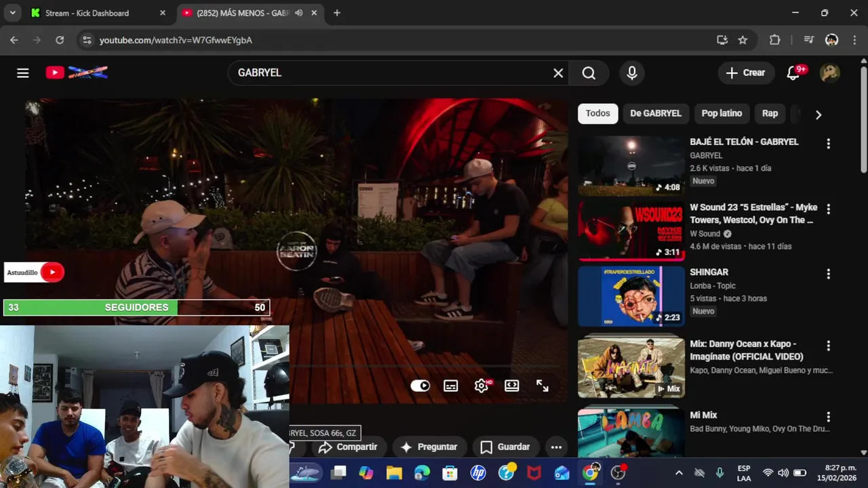Open the Crear menu
Viewport: 868px width, 488px height.
(x=746, y=73)
